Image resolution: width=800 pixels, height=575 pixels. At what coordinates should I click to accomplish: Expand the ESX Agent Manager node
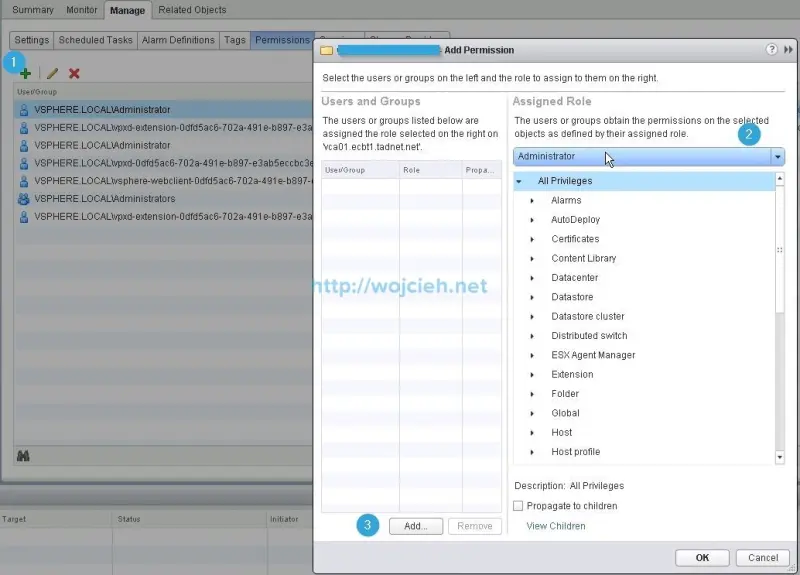[x=532, y=356]
